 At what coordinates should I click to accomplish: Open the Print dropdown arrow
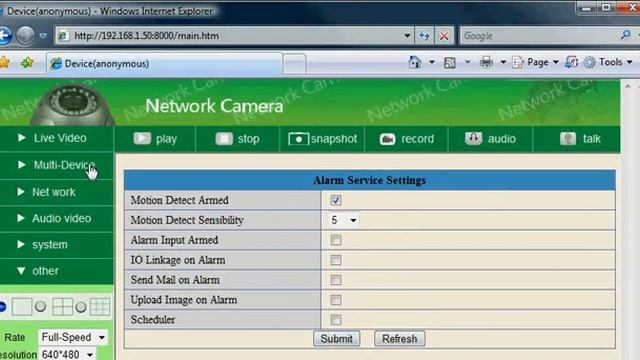click(x=503, y=62)
